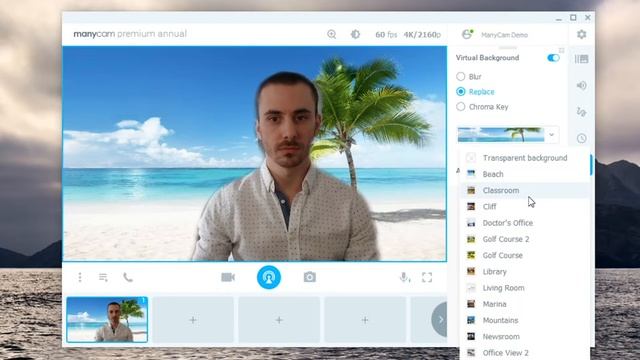Open the clock/time panel icon
Screen dimensions: 640x360
582,138
